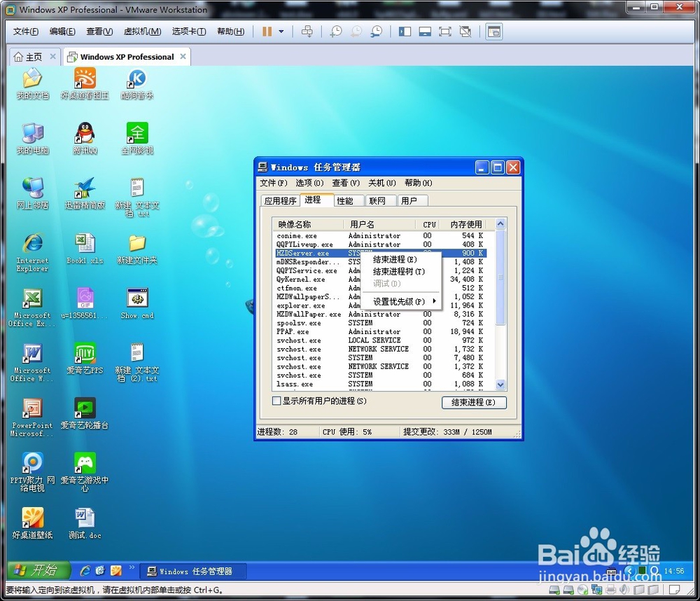
Task: Open Task Manager 选项(O) menu
Action: pyautogui.click(x=309, y=184)
